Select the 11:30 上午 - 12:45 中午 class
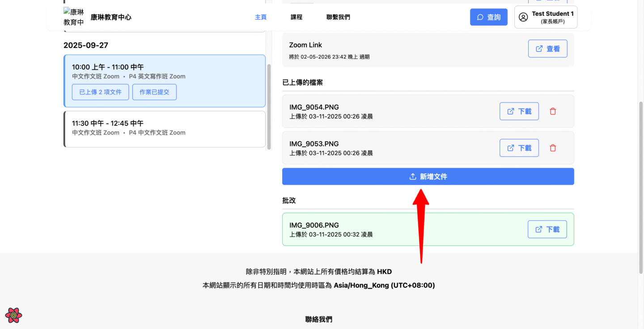 coord(165,128)
